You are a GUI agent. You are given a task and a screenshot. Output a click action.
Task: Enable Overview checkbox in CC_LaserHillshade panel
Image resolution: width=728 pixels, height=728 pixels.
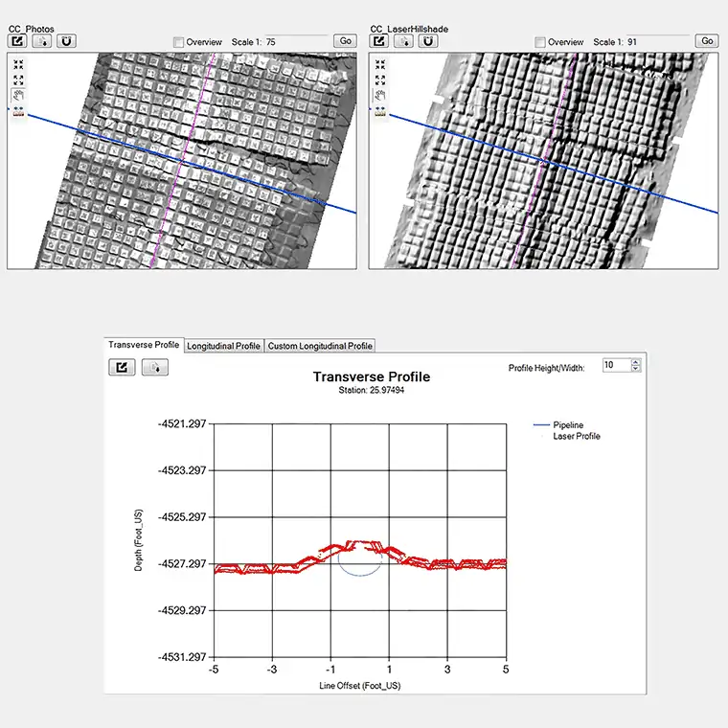540,42
